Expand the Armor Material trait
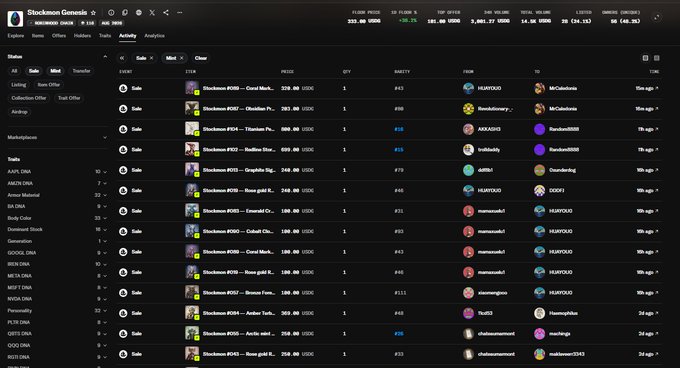 click(56, 195)
